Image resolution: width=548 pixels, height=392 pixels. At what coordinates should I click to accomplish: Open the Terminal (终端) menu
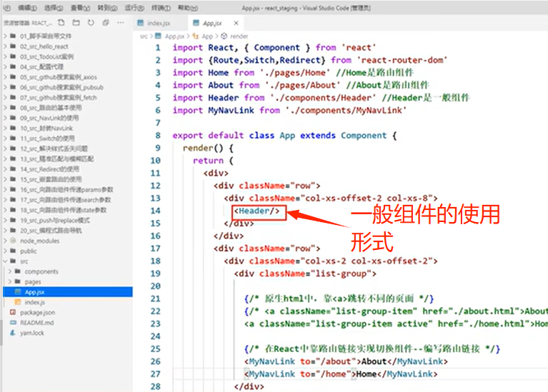click(x=161, y=8)
